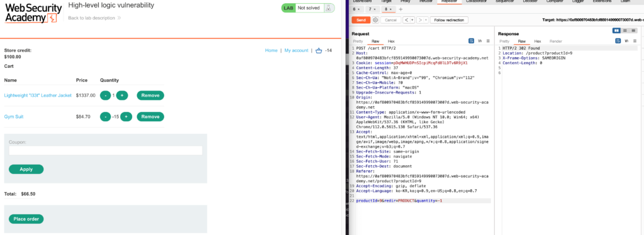Open the Proxy main tab in Burp

406,1
